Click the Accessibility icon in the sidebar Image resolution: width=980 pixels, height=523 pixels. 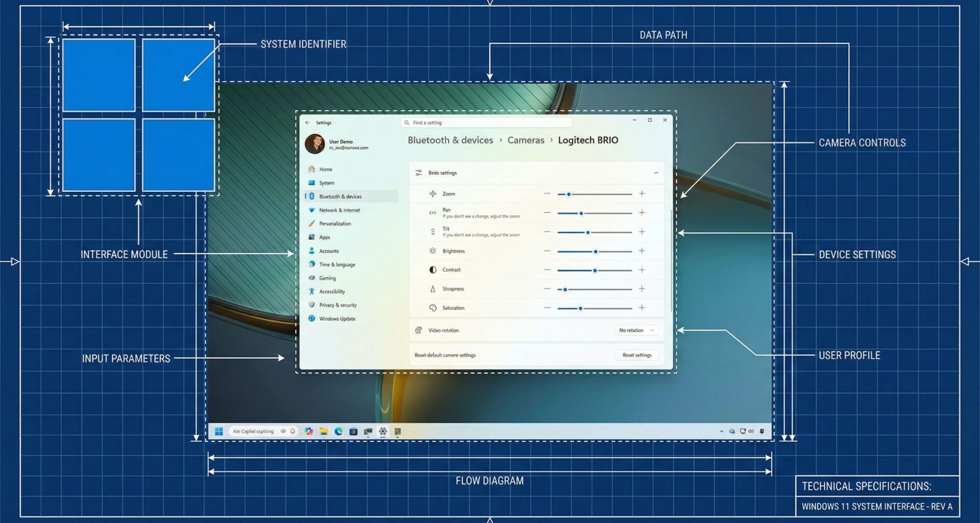point(312,291)
